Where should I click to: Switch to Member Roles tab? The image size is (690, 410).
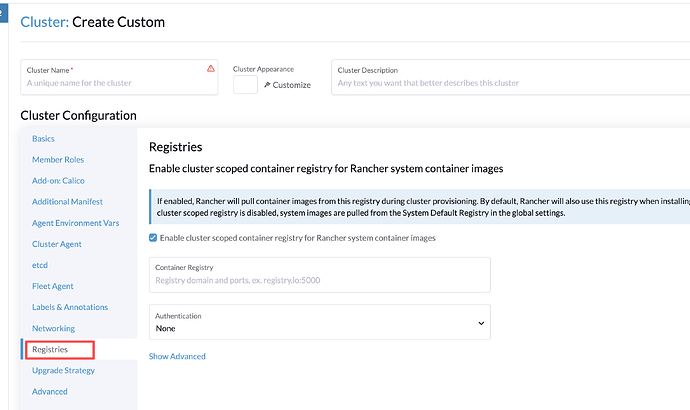58,159
